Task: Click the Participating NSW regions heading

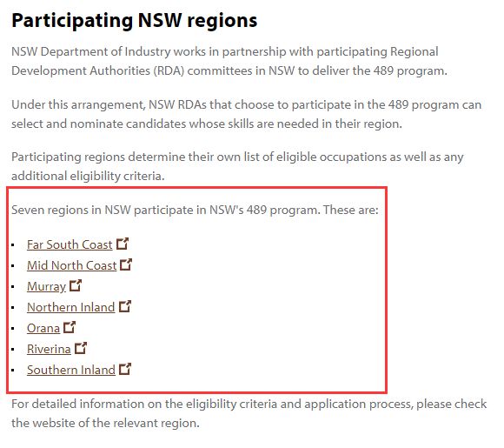Action: (135, 21)
